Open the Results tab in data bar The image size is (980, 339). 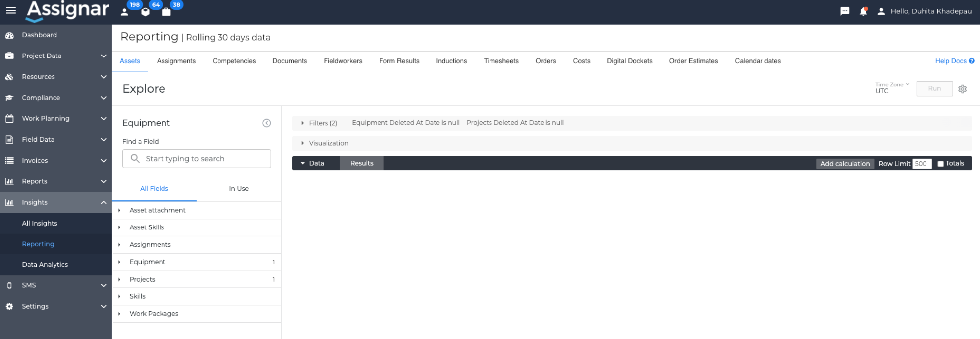(362, 163)
